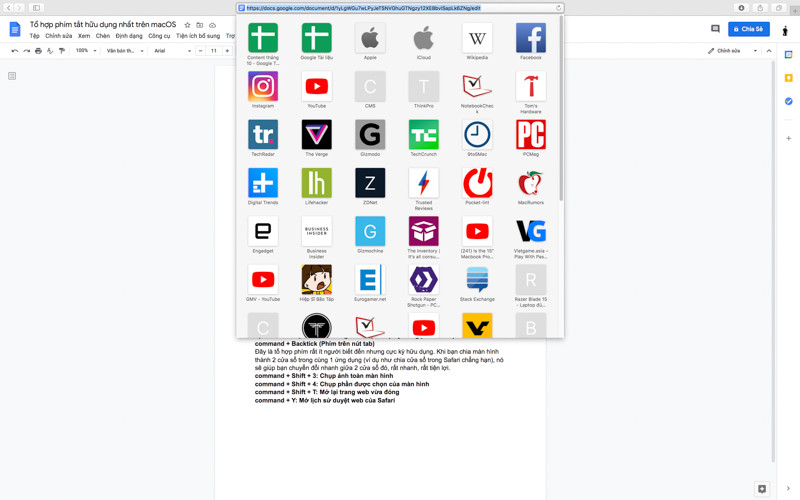Click the font size field showing 11
The width and height of the screenshot is (800, 500).
214,51
